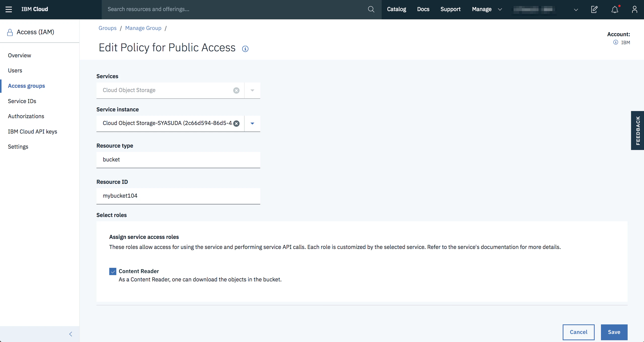This screenshot has height=342, width=644.
Task: Open the notifications bell
Action: click(x=615, y=10)
